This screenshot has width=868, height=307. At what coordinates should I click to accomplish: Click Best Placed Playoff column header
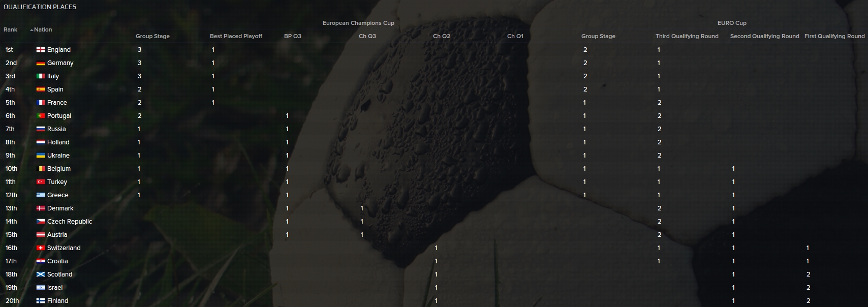tap(236, 36)
